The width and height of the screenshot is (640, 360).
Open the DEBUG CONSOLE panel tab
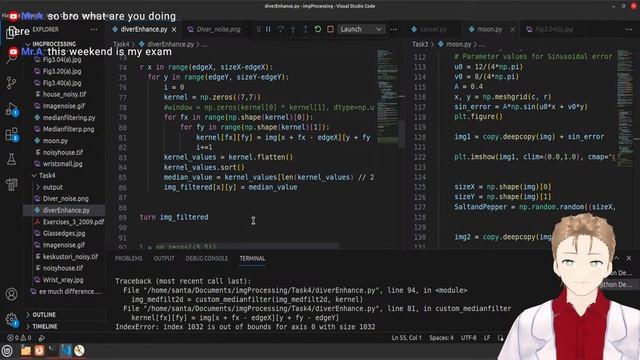pyautogui.click(x=207, y=258)
